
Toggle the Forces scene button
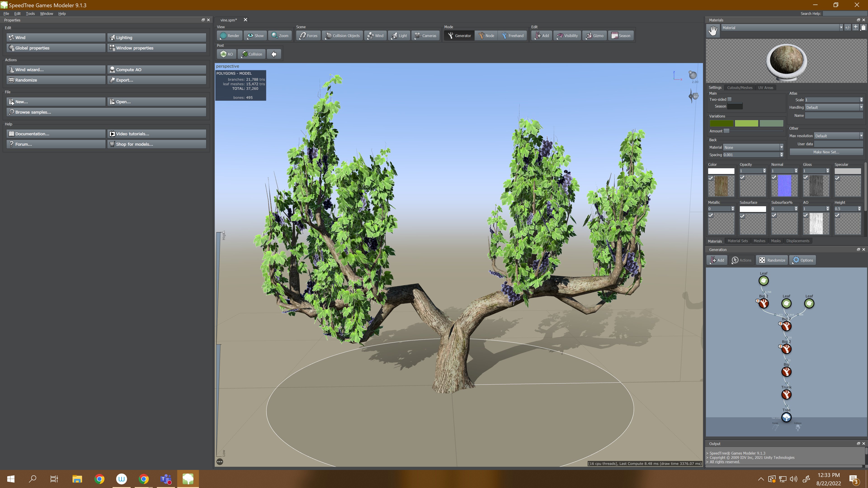point(308,36)
